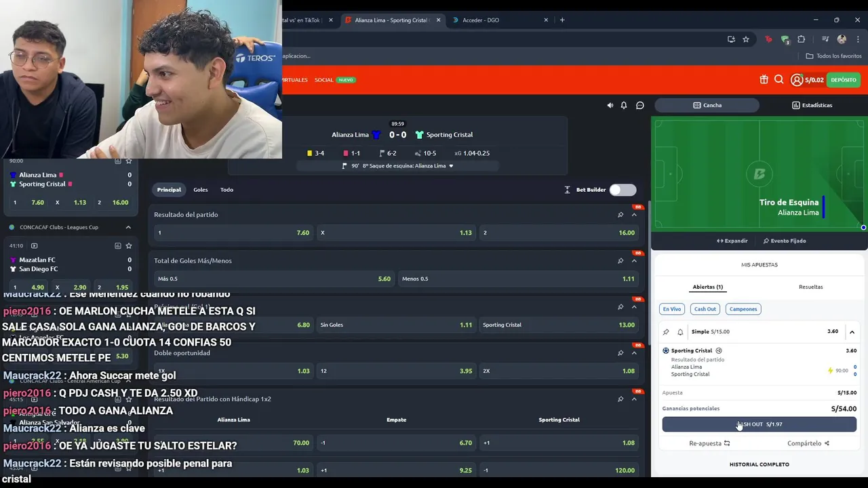Mute the match sound speaker icon
The width and height of the screenshot is (868, 488).
pyautogui.click(x=610, y=105)
